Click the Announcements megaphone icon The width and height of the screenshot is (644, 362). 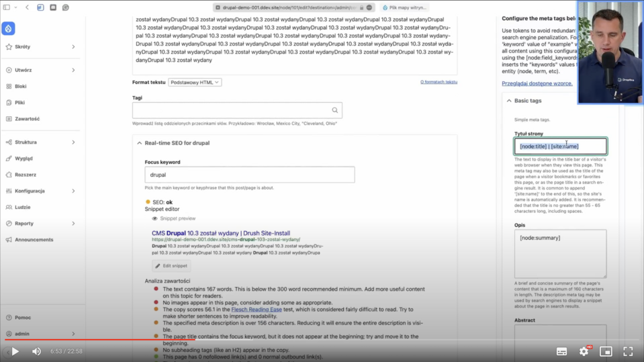tap(9, 240)
